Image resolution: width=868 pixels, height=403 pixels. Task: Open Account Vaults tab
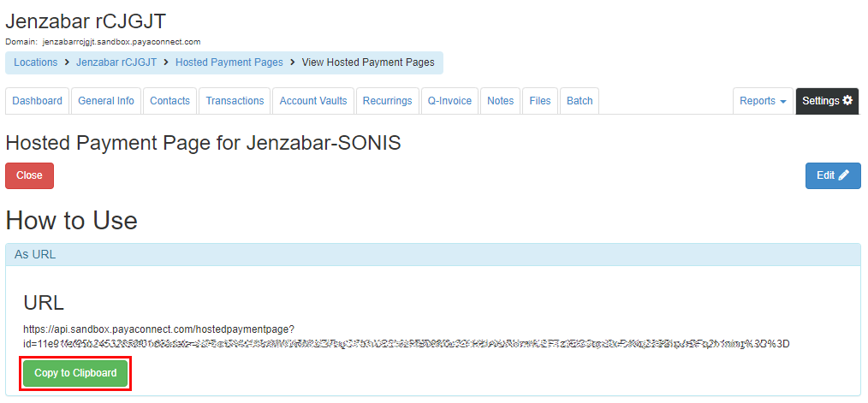click(313, 101)
